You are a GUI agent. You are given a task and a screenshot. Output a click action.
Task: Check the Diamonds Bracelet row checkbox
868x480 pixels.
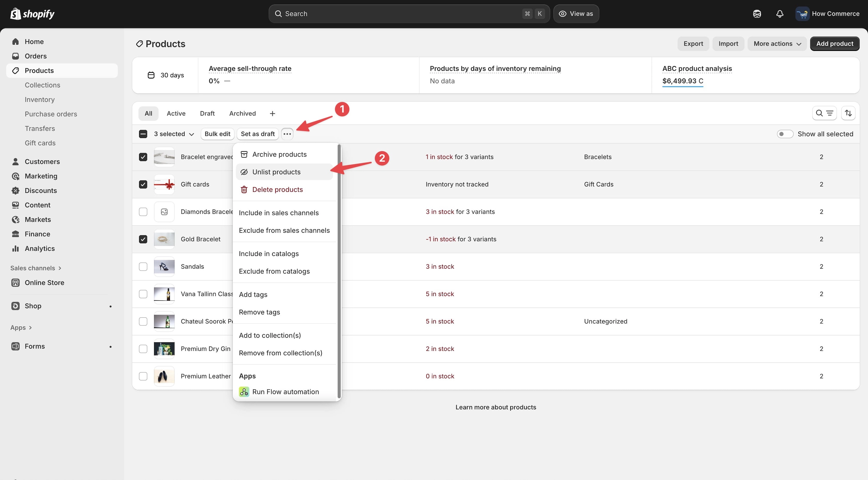tap(143, 212)
